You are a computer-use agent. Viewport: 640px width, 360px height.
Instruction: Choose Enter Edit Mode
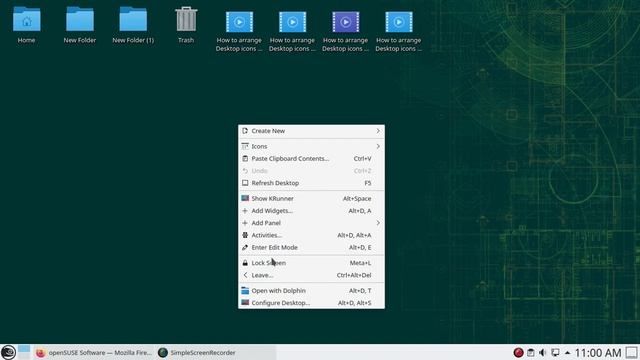(x=311, y=247)
